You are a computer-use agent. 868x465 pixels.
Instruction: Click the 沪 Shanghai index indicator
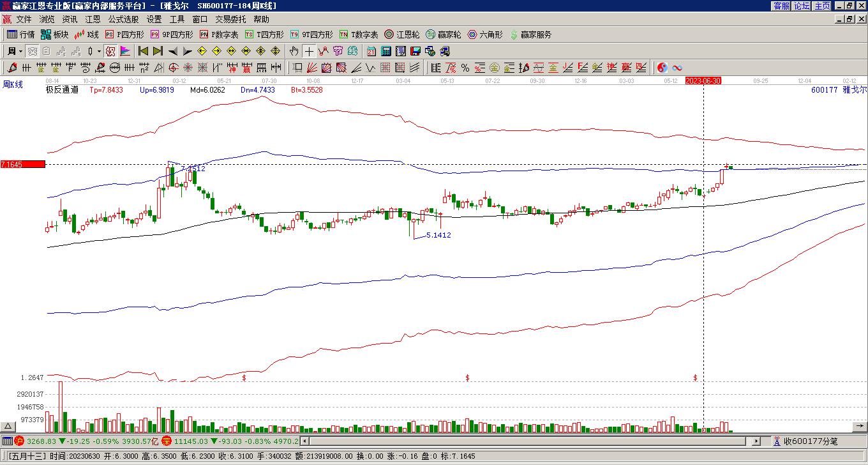pyautogui.click(x=19, y=441)
